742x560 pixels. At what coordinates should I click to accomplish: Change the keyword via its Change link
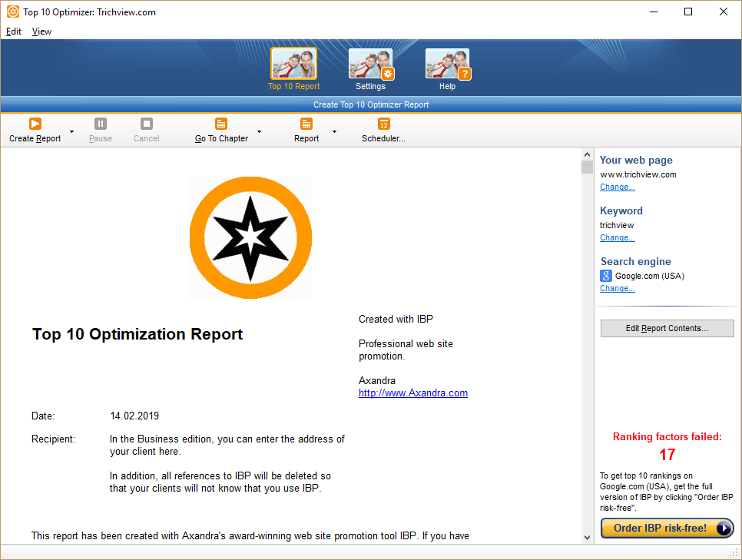coord(617,237)
